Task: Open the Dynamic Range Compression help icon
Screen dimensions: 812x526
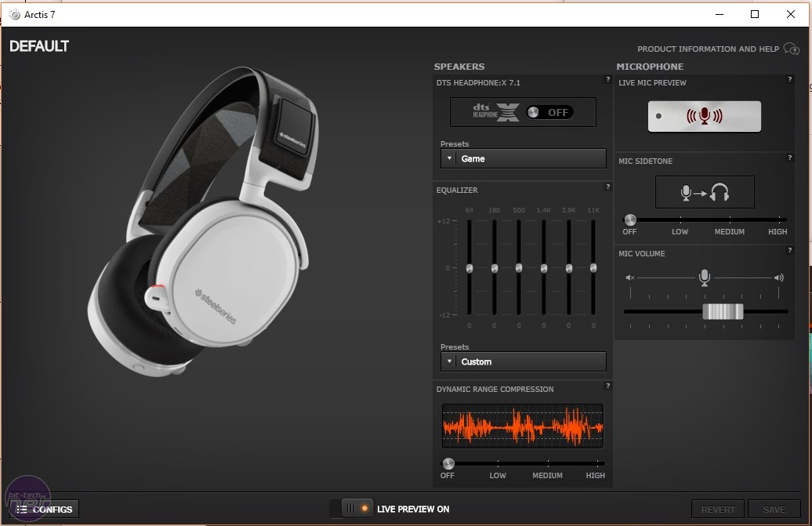Action: [x=608, y=386]
